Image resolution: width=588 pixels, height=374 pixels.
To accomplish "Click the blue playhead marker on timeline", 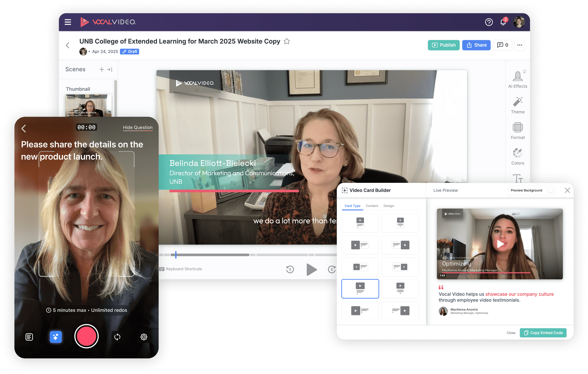I will tap(176, 255).
